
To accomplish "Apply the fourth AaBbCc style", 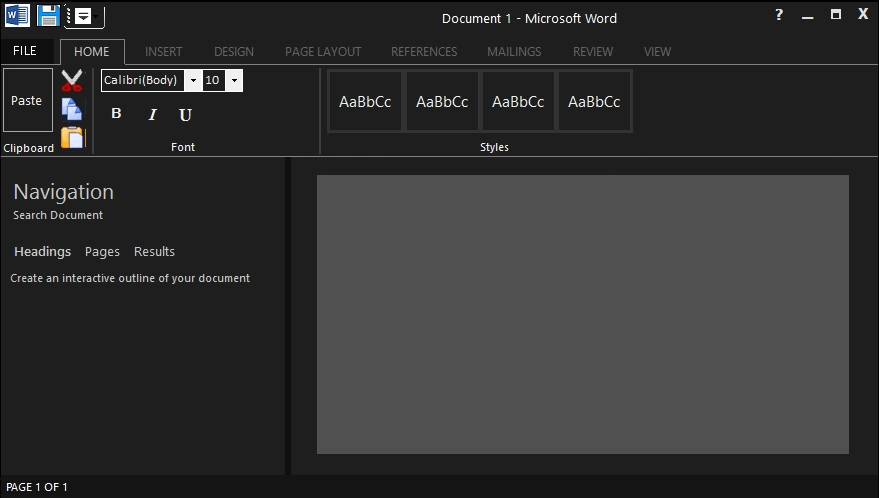I will 594,102.
